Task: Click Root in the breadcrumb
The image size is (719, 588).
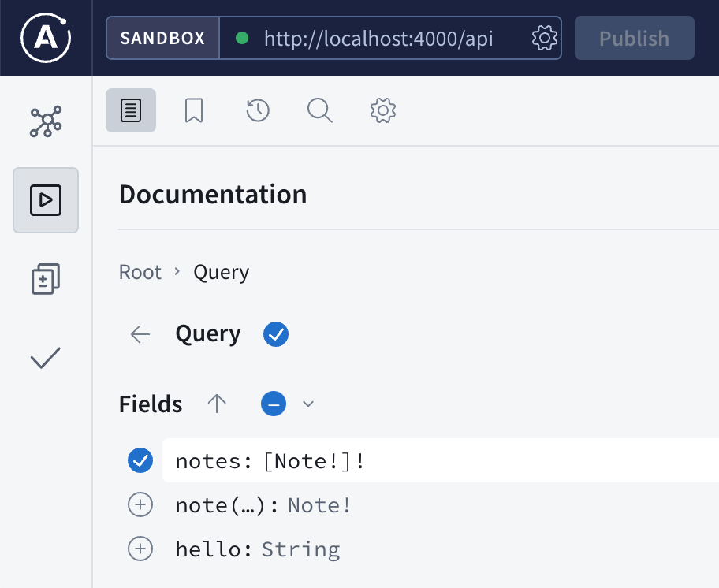Action: (140, 273)
